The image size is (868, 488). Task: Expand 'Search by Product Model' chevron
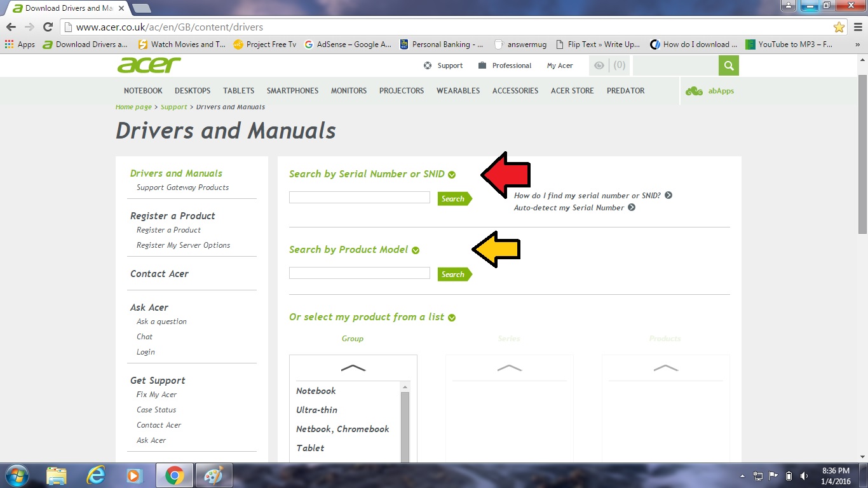(x=416, y=250)
